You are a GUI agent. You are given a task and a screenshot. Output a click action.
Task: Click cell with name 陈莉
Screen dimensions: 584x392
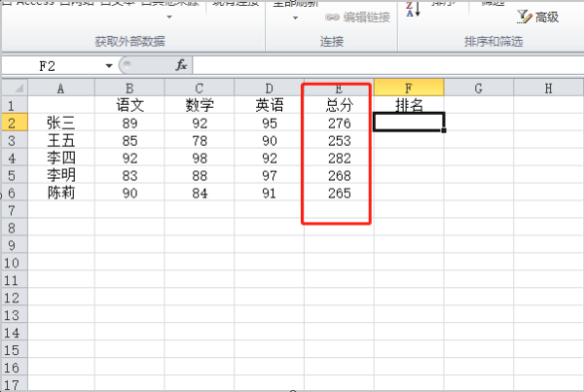[x=61, y=193]
